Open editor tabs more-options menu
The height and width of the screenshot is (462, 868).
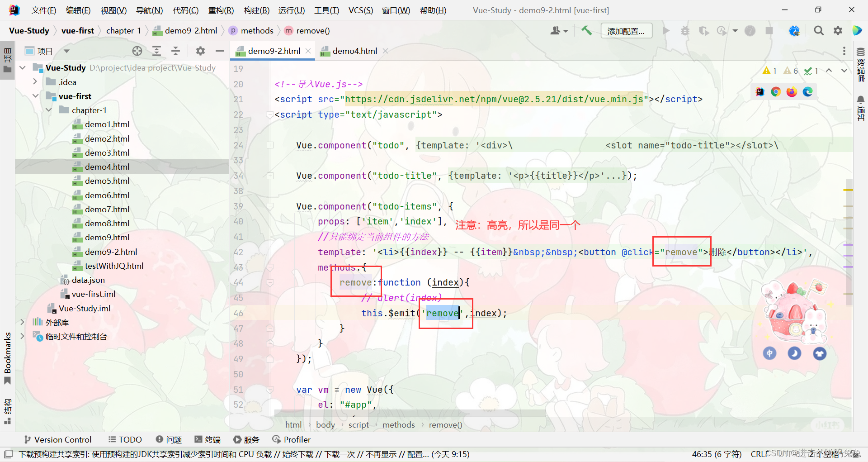844,51
